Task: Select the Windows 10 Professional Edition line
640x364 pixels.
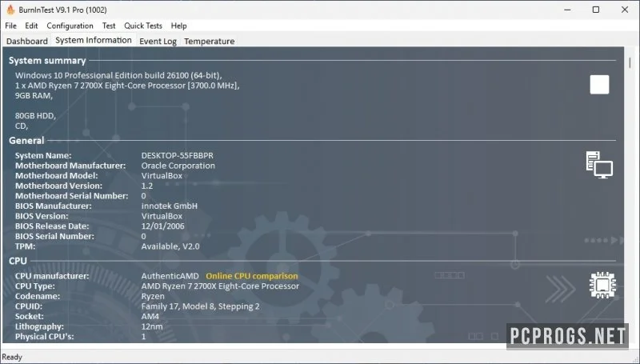Action: (x=118, y=75)
